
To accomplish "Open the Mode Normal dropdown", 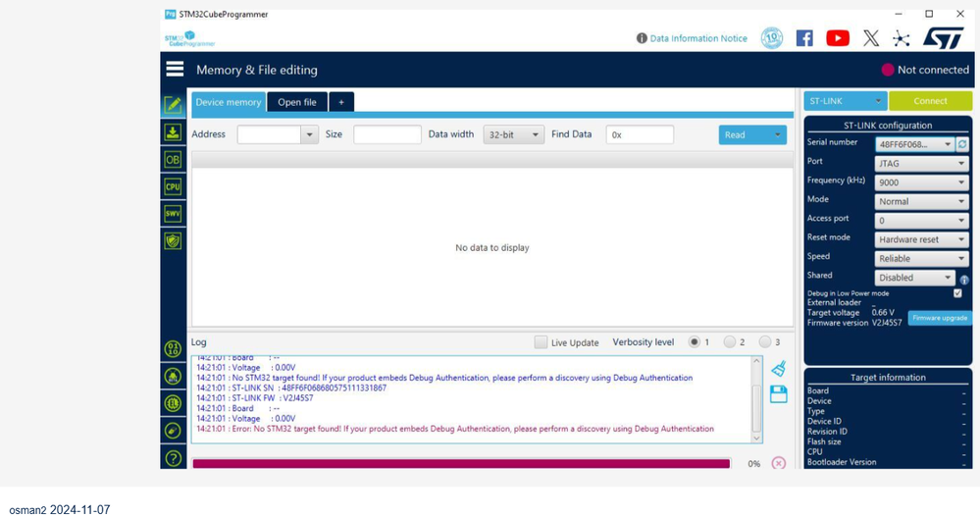I will tap(921, 201).
